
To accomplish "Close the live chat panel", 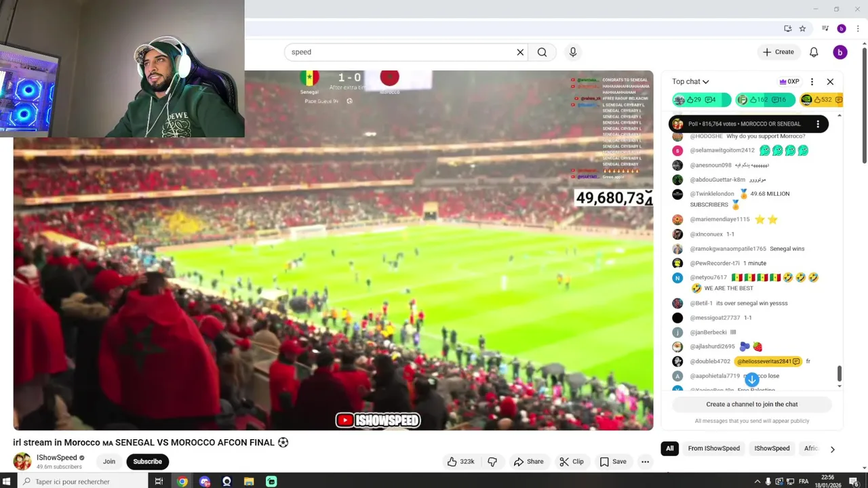I will [830, 81].
